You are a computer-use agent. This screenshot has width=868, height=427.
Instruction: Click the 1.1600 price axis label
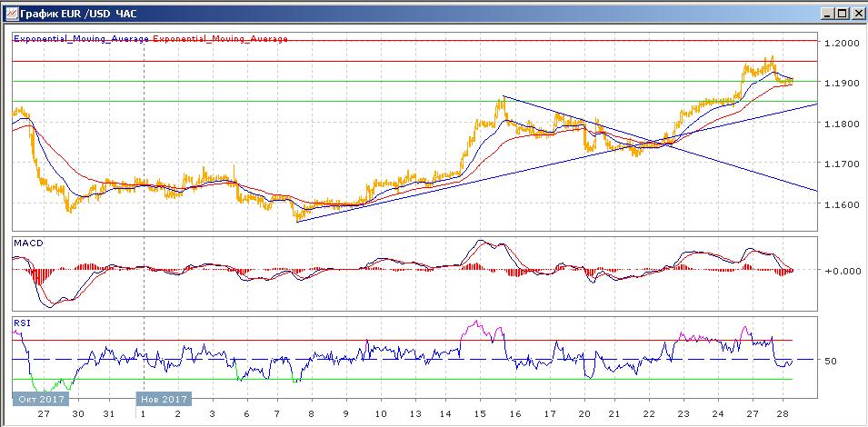840,204
